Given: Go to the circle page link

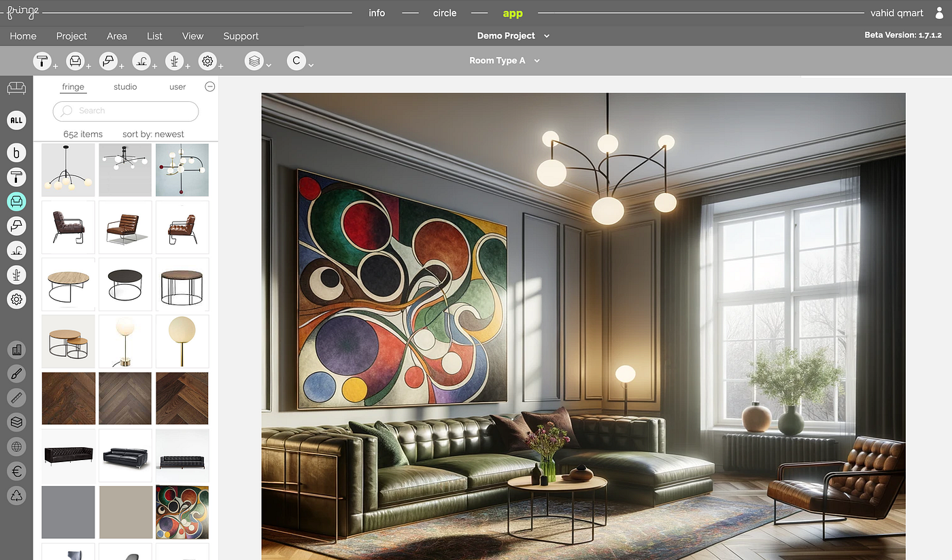Looking at the screenshot, I should (x=445, y=13).
